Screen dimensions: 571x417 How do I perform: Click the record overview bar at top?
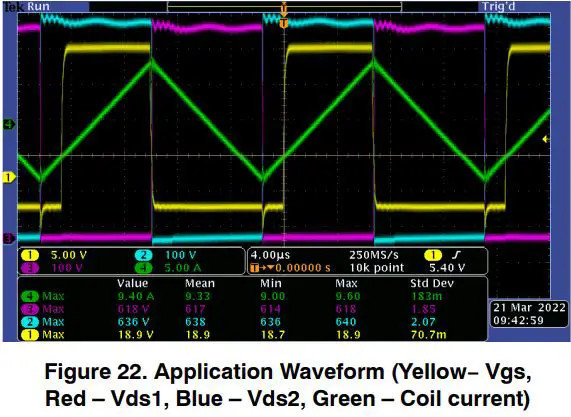[284, 6]
